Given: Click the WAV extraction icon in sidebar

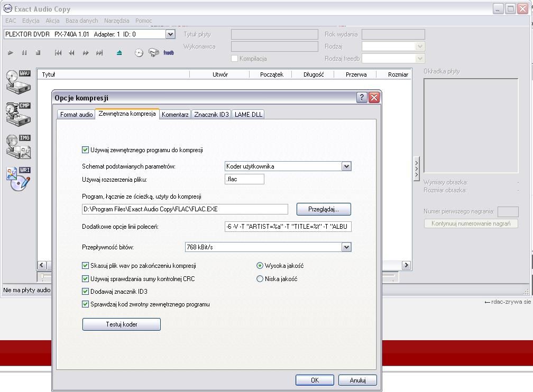Looking at the screenshot, I should coord(19,82).
